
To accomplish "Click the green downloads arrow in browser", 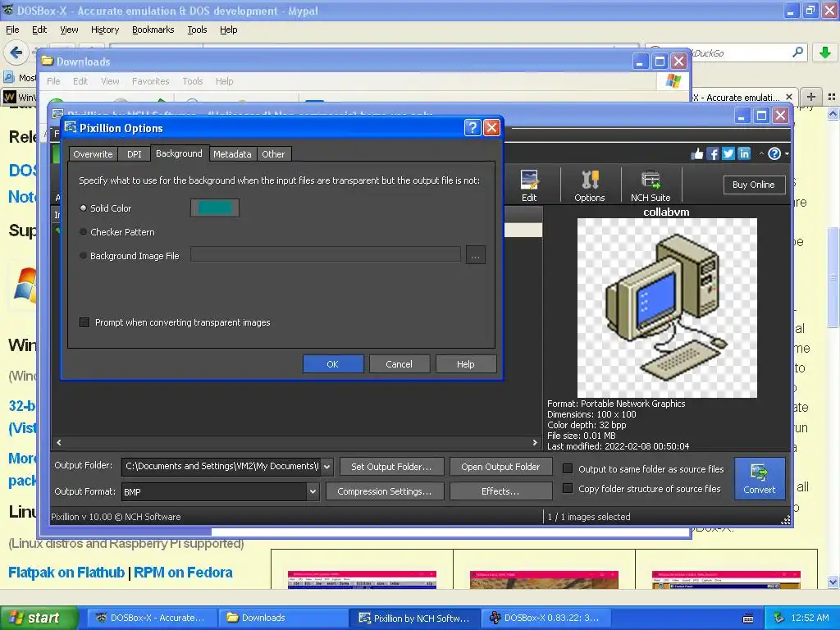I will 825,52.
